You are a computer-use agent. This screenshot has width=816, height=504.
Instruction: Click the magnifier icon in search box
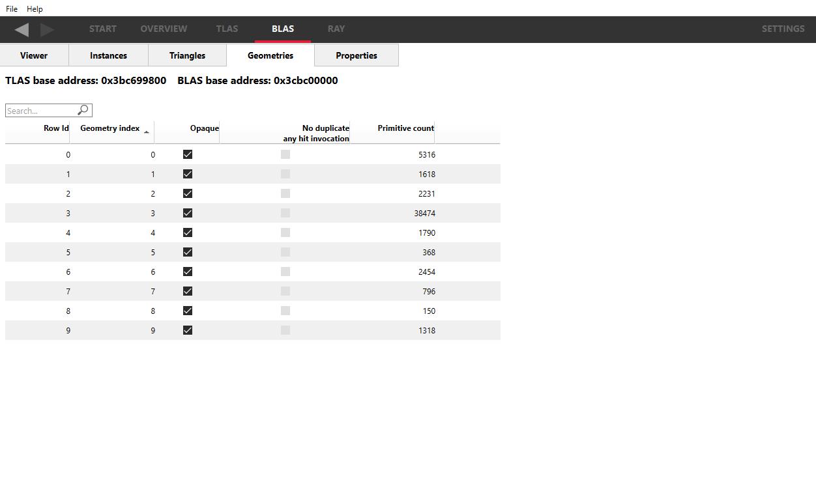click(x=83, y=111)
